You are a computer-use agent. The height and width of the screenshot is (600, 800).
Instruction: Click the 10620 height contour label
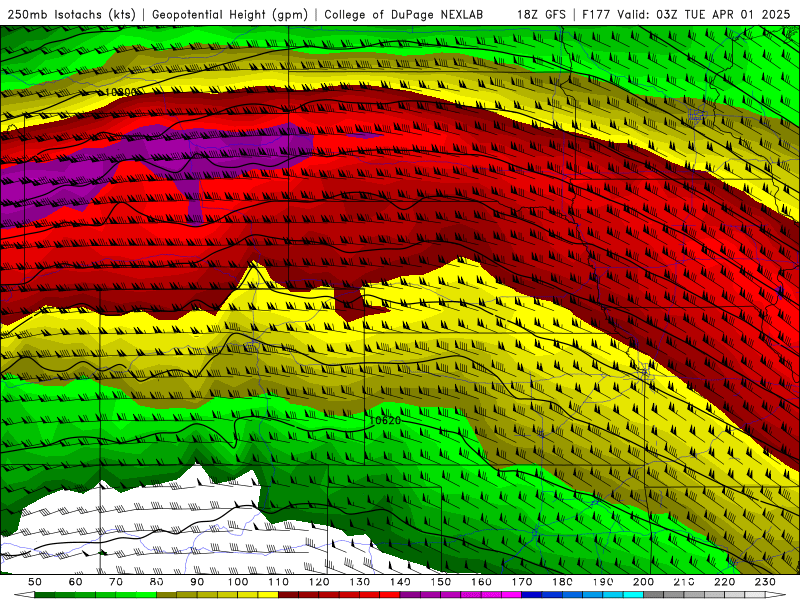(385, 420)
